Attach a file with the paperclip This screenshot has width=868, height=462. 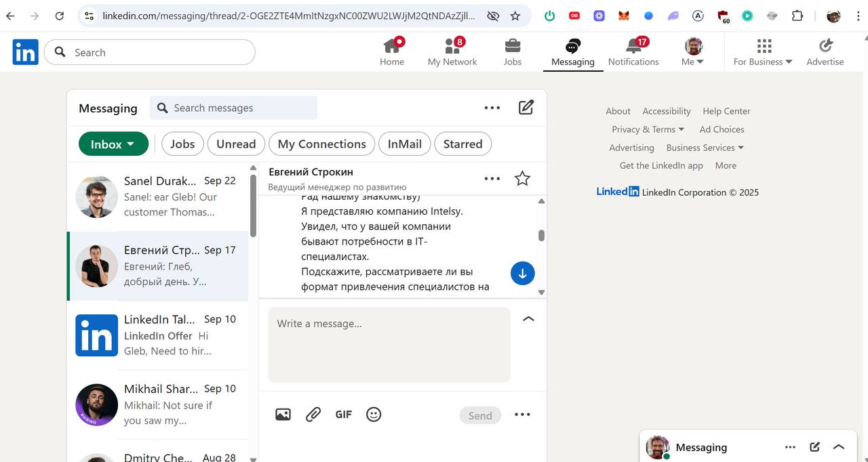click(313, 415)
